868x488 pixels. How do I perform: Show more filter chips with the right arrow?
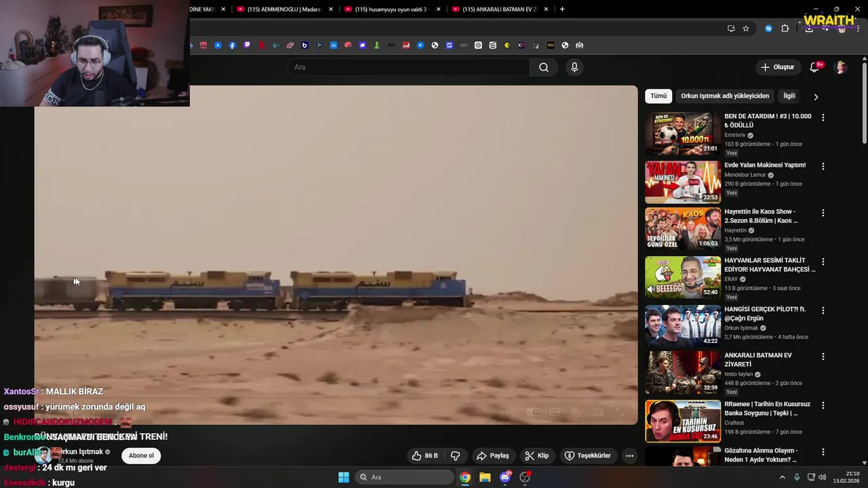click(816, 97)
